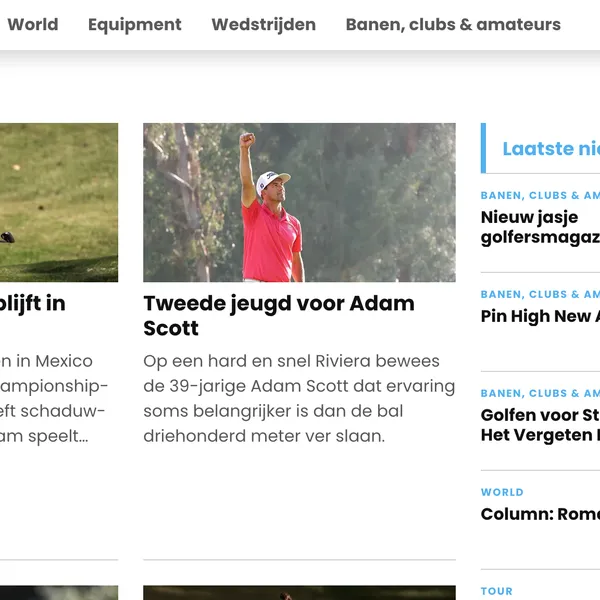Open the 'Column: Rome' article
The image size is (600, 600).
point(540,514)
